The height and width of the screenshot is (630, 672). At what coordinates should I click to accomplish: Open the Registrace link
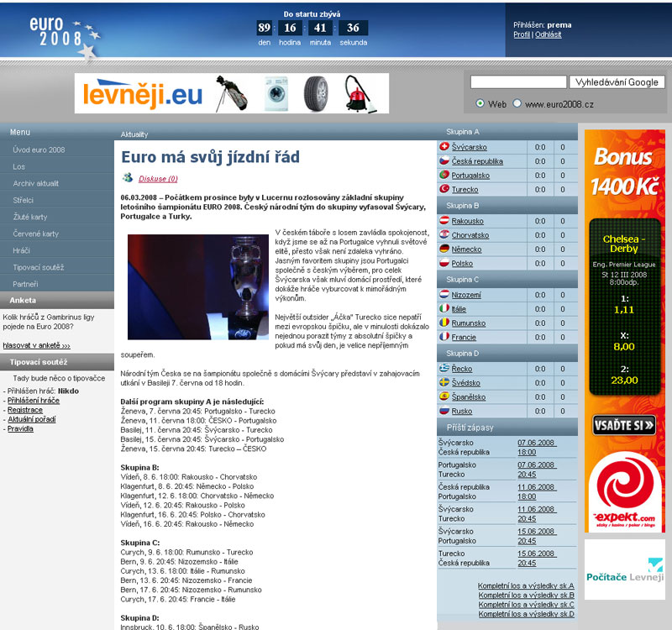pos(25,410)
